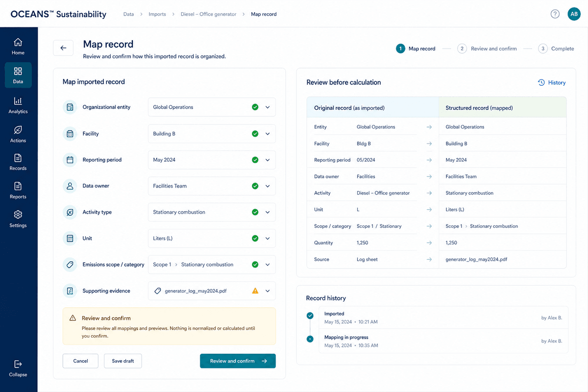Click the Organizational entity row icon
This screenshot has height=392, width=588.
[x=70, y=107]
